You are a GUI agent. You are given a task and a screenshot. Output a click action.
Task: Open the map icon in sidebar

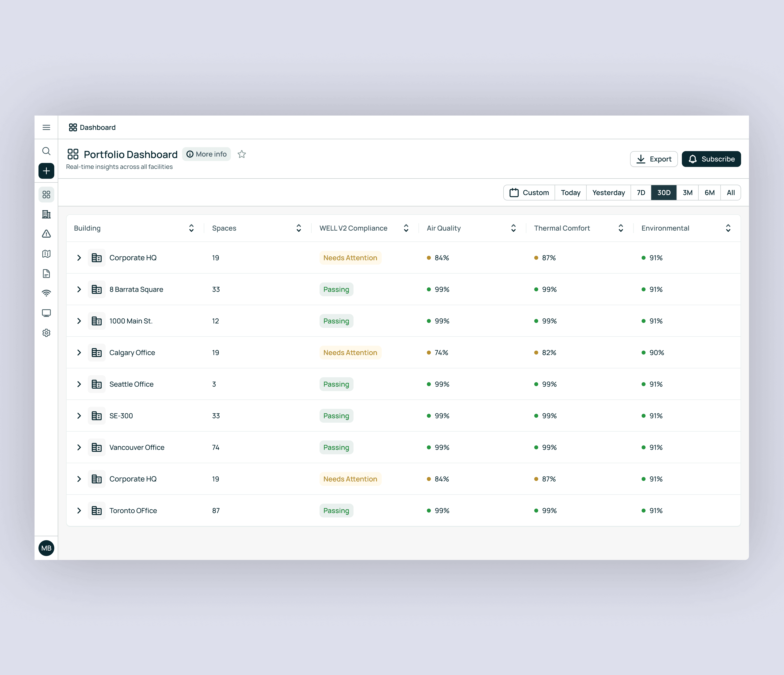click(46, 254)
